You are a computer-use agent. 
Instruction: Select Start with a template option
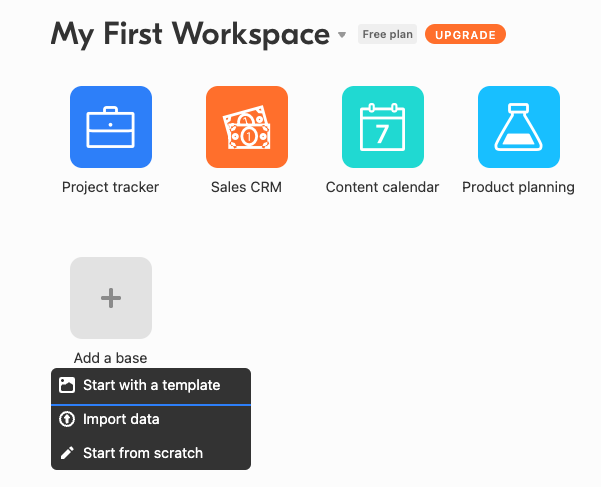[151, 385]
